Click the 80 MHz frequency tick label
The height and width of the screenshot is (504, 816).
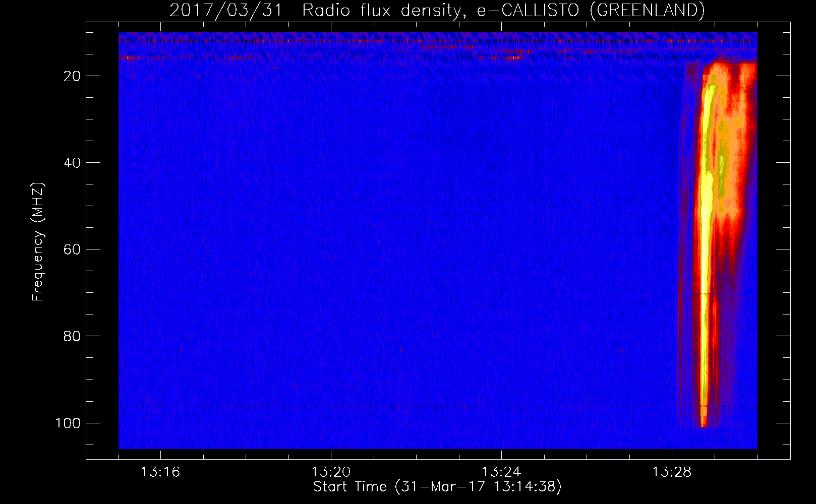pyautogui.click(x=72, y=336)
